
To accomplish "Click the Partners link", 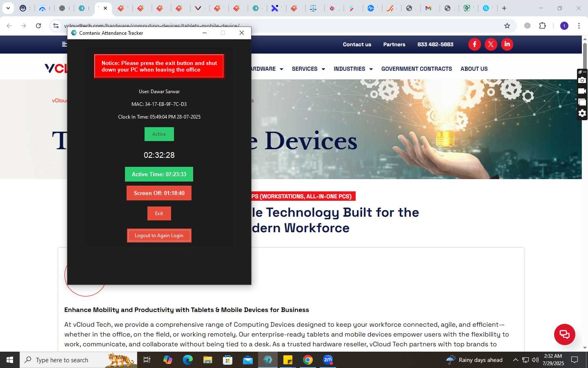I will [x=394, y=44].
